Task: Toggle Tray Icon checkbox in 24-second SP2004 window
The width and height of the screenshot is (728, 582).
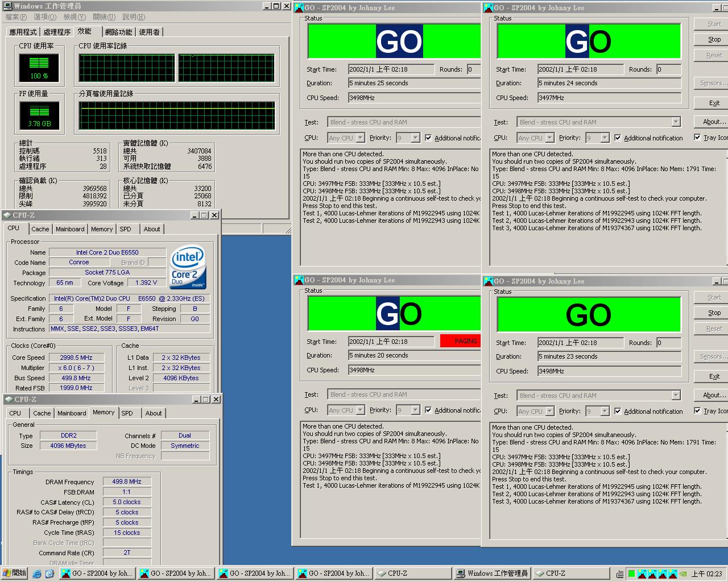Action: (697, 137)
